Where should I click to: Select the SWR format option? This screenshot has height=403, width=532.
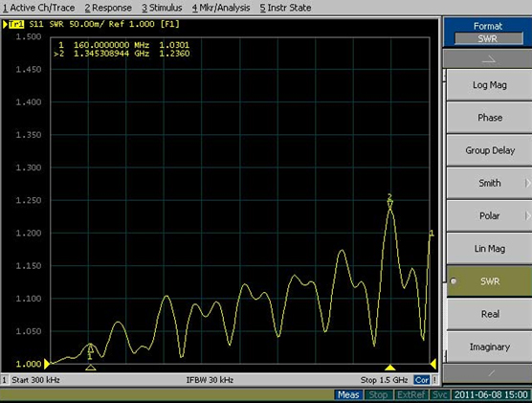489,281
